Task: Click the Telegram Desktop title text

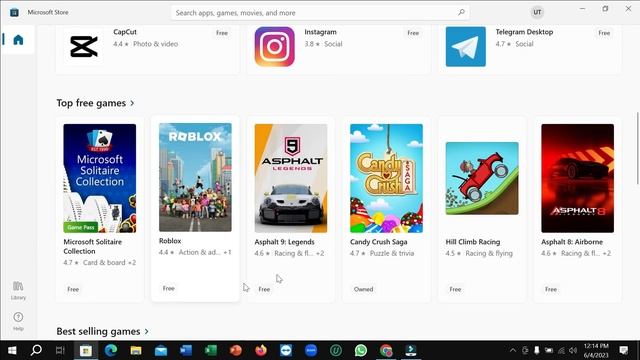Action: [524, 32]
